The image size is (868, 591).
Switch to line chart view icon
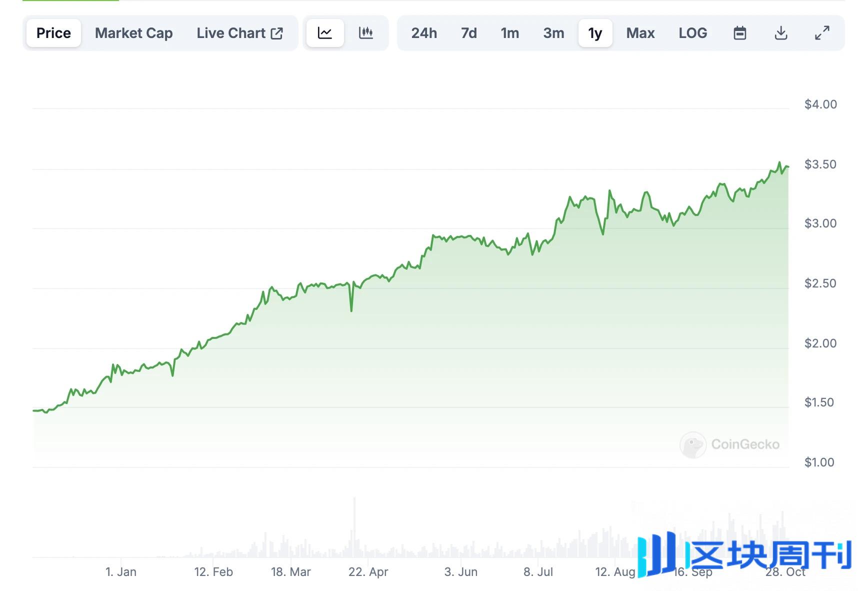click(325, 33)
